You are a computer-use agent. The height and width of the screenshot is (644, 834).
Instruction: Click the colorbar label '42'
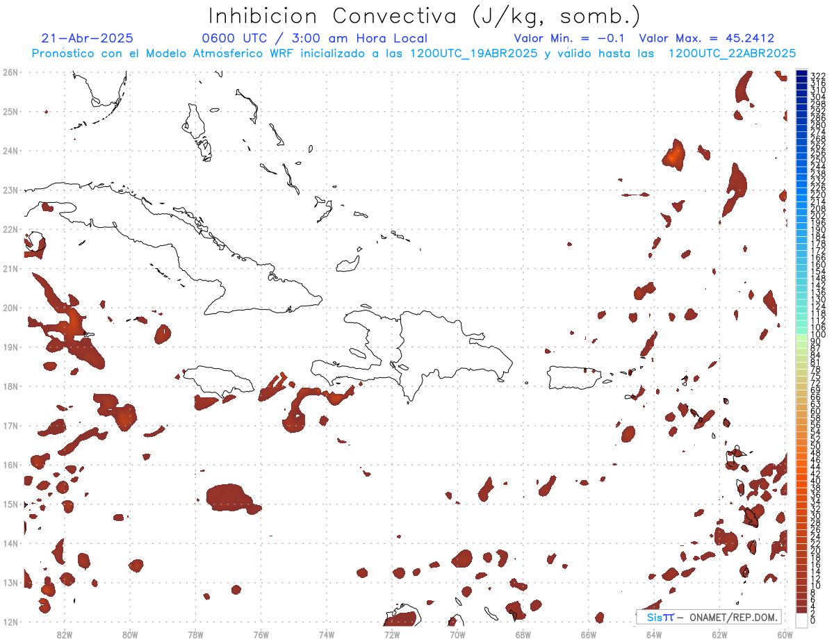816,473
